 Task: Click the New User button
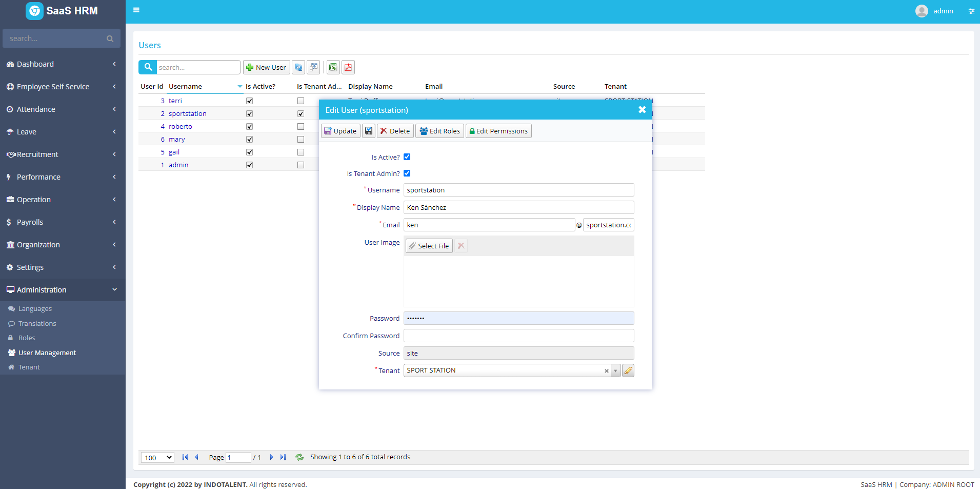click(266, 67)
